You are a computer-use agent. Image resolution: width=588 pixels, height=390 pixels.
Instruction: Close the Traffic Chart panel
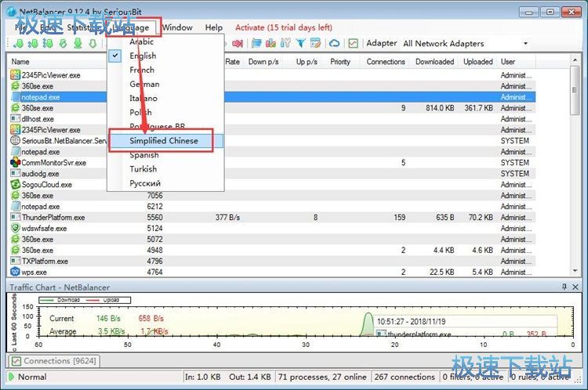click(x=575, y=287)
